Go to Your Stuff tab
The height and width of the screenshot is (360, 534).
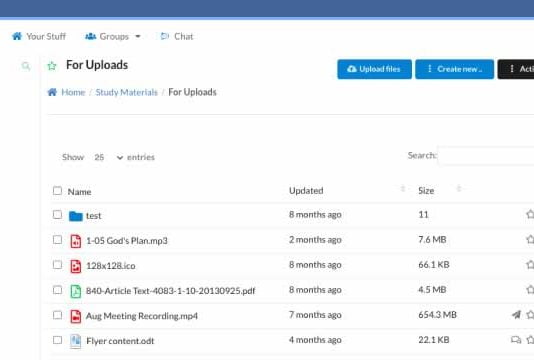(x=39, y=36)
